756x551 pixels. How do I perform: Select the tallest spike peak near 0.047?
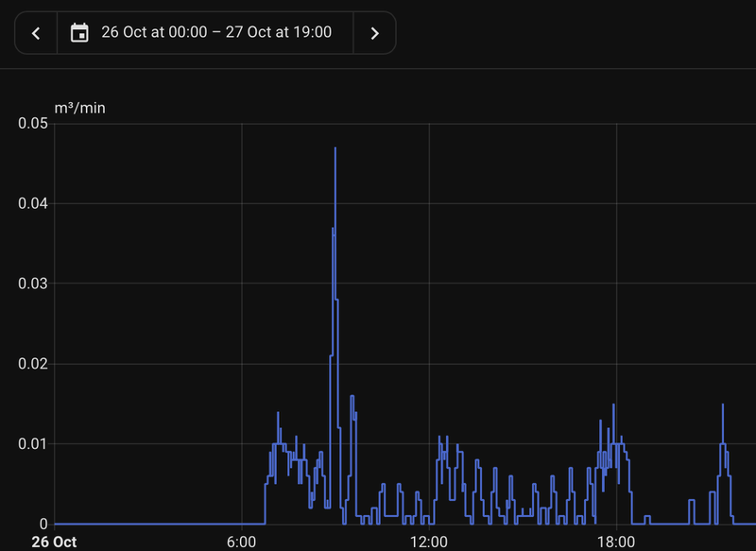335,148
